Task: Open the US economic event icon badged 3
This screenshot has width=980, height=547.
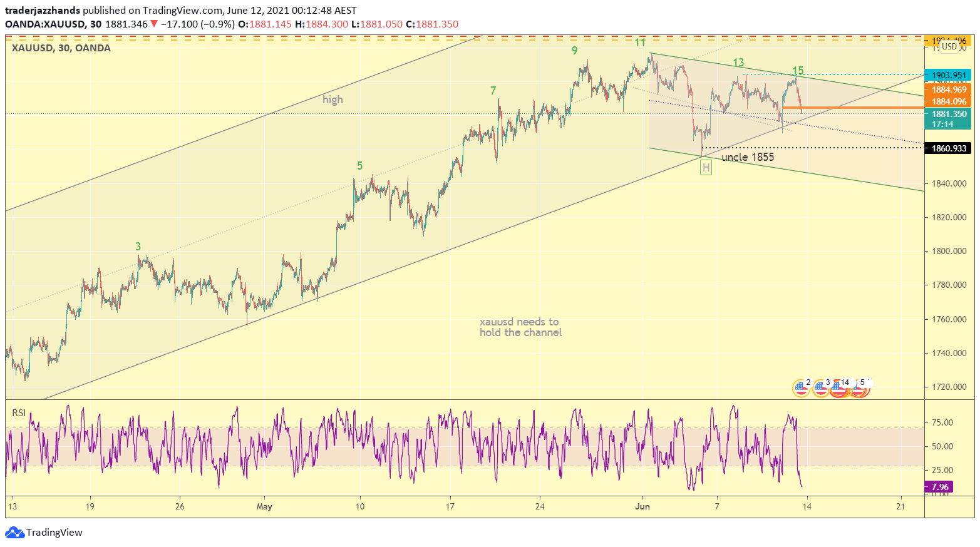Action: pos(821,388)
